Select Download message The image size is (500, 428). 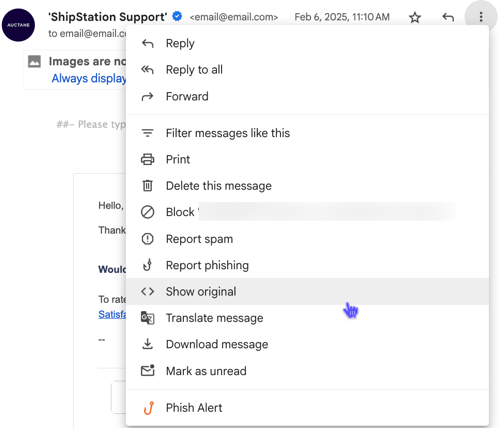click(307, 344)
